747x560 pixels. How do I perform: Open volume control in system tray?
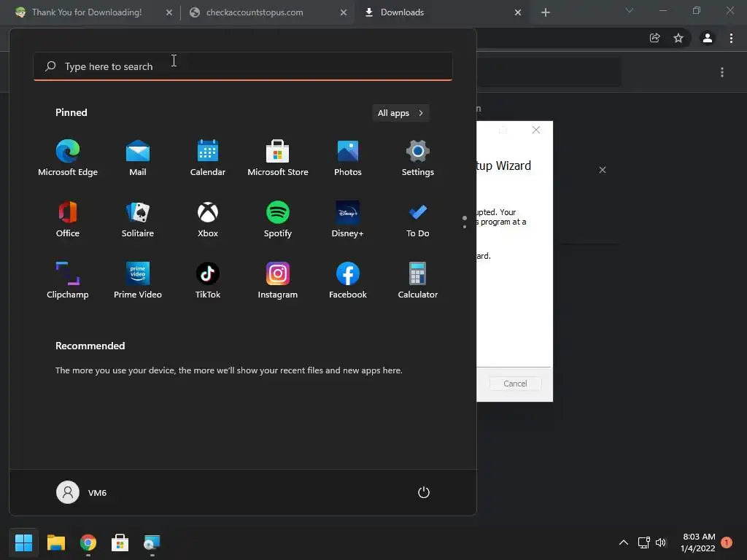pyautogui.click(x=661, y=542)
